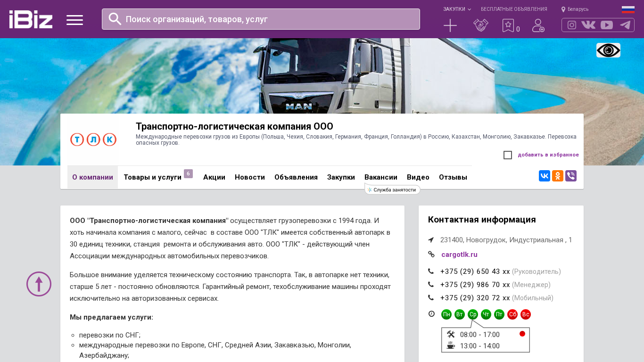This screenshot has height=362, width=644.
Task: Click the search magnifier icon
Action: (x=115, y=19)
